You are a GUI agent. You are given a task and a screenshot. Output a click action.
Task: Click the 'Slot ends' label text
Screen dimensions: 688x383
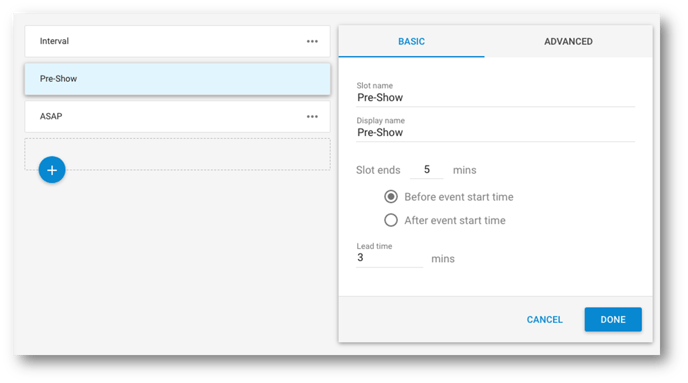(x=378, y=170)
